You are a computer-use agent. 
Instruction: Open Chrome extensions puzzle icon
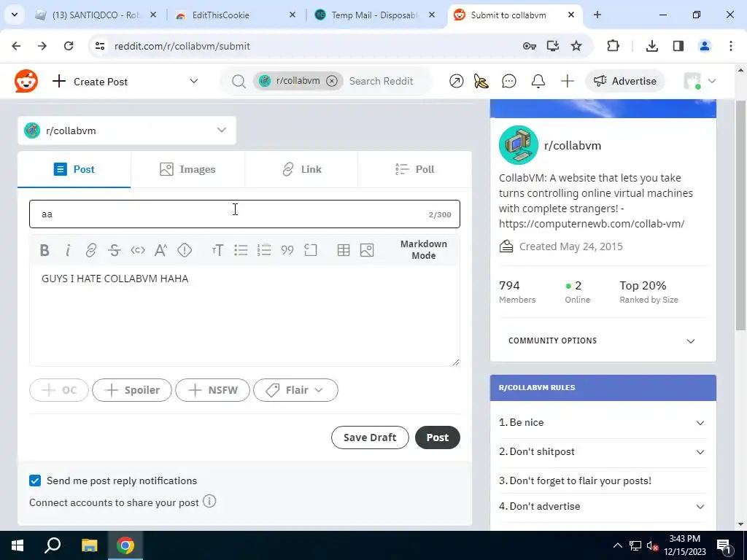click(613, 46)
